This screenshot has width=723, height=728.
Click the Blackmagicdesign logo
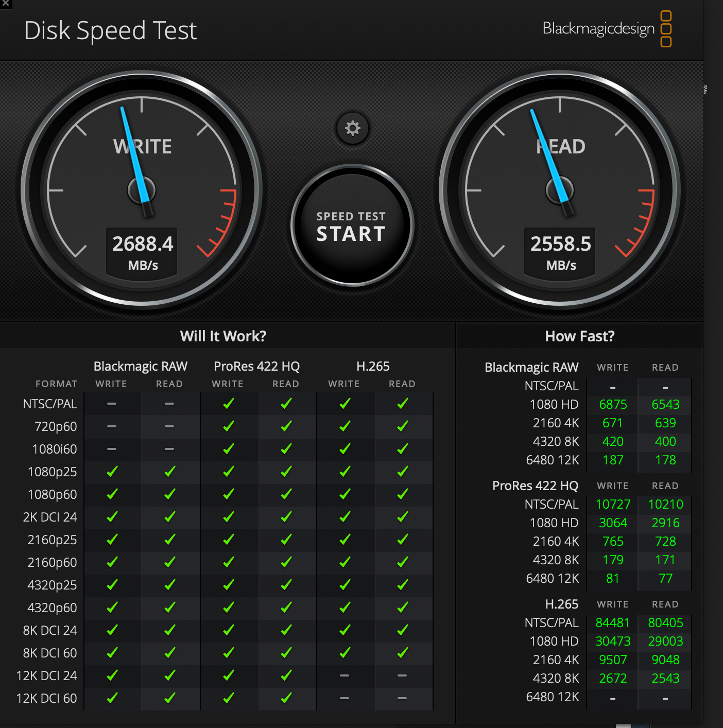(x=607, y=29)
